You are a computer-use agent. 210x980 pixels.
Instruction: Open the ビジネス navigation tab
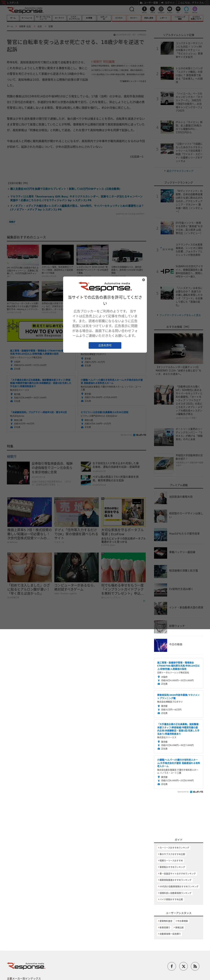click(x=119, y=18)
